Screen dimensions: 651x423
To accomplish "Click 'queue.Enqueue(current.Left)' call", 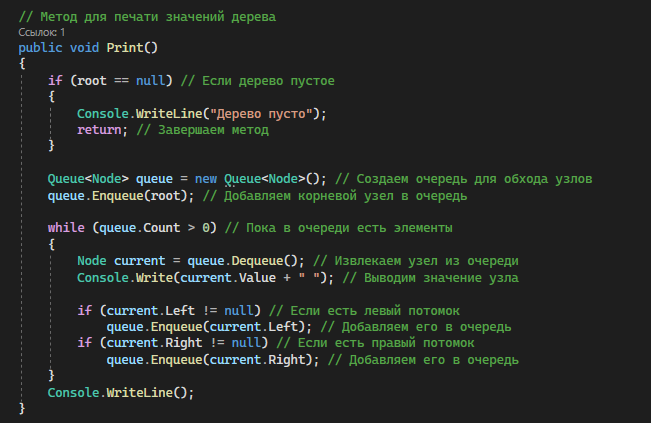I will click(206, 327).
